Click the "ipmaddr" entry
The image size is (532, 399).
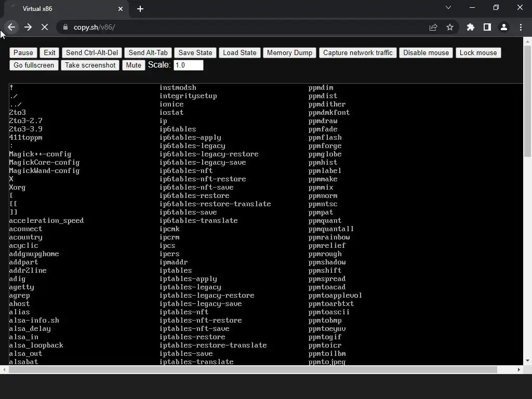tap(174, 262)
